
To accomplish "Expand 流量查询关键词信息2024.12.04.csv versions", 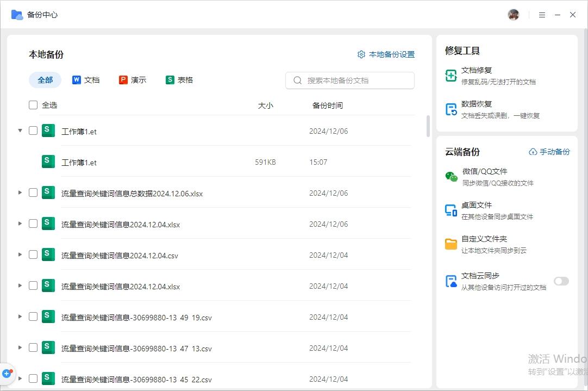I will 20,255.
